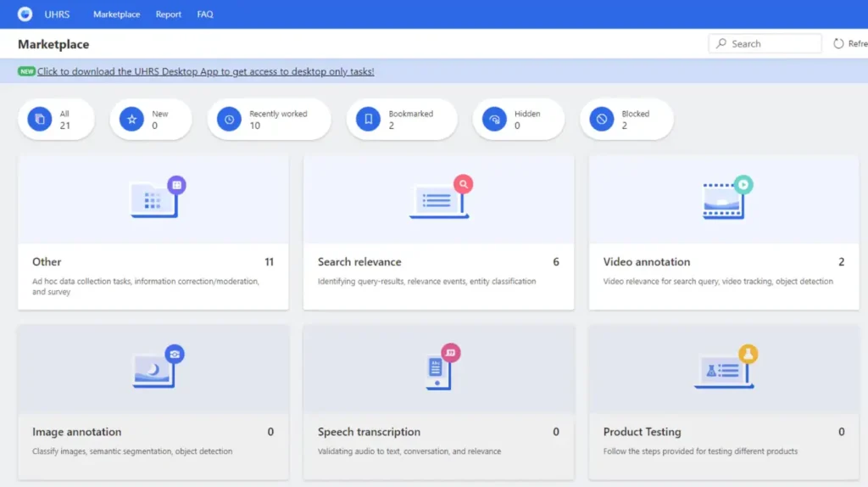Screen dimensions: 868x487
Task: Open the Image annotation category illustration
Action: [159, 367]
